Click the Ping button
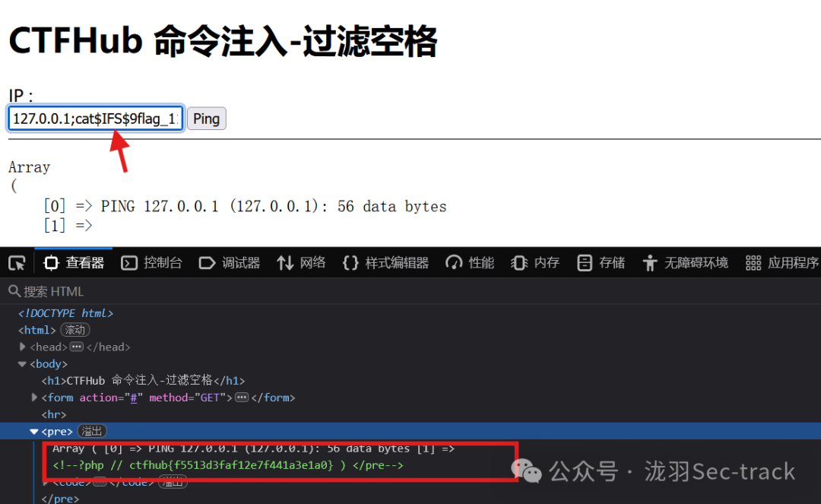821x504 pixels. (x=206, y=119)
